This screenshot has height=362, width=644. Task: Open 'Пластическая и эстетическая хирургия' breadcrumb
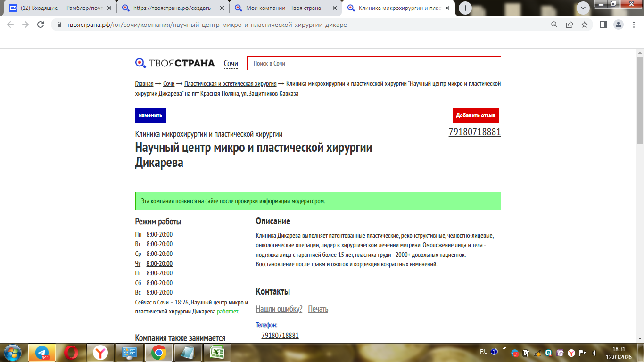(231, 84)
